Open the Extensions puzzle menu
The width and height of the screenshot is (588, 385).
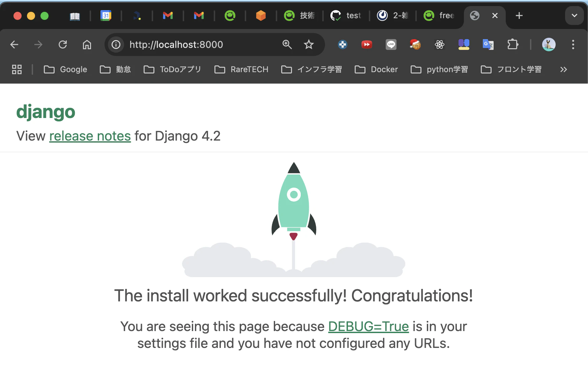tap(513, 45)
